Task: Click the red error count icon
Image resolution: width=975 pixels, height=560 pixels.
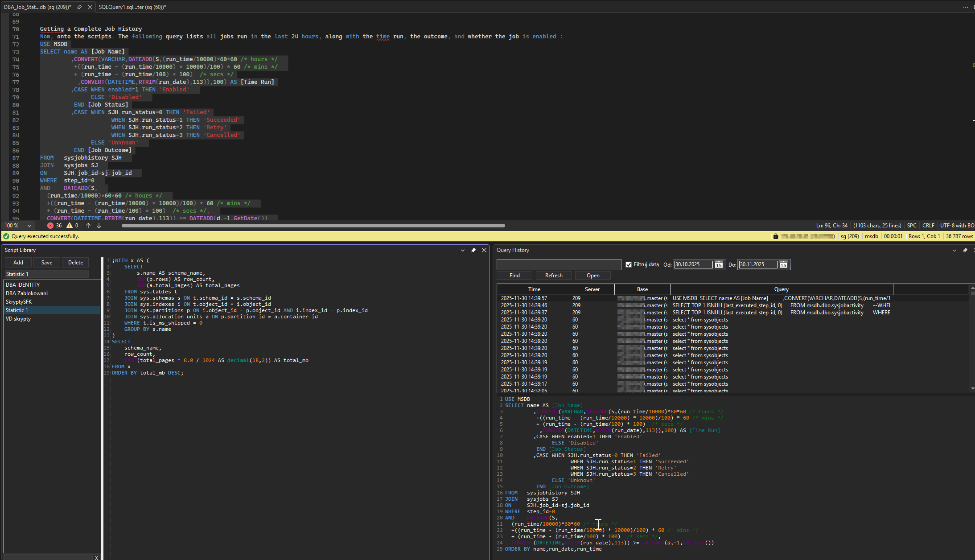Action: pyautogui.click(x=50, y=226)
